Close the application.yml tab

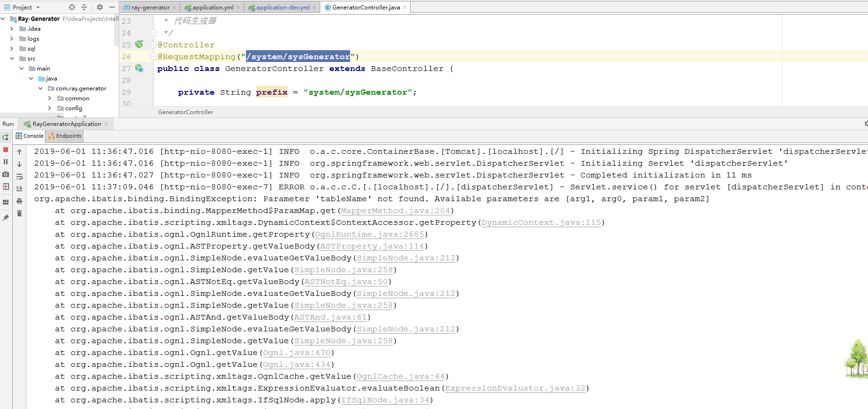238,8
